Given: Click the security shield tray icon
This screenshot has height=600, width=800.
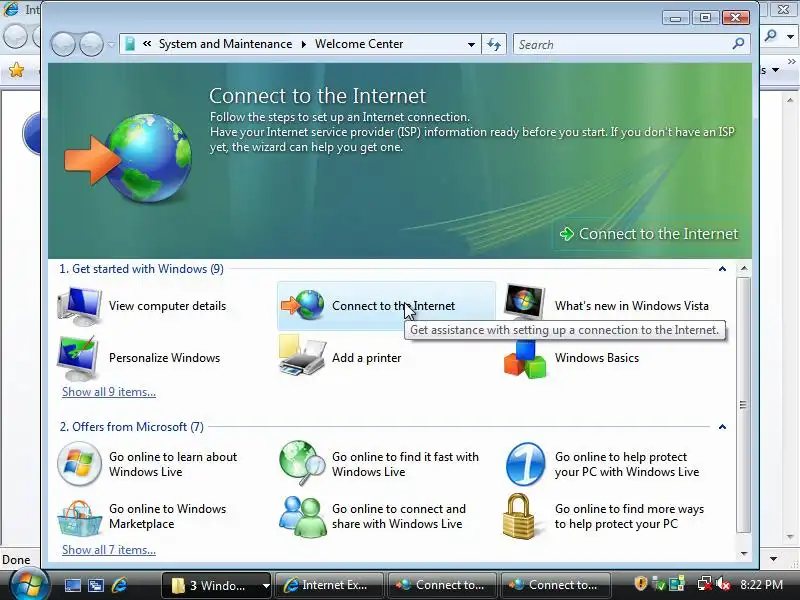Looking at the screenshot, I should tap(640, 584).
